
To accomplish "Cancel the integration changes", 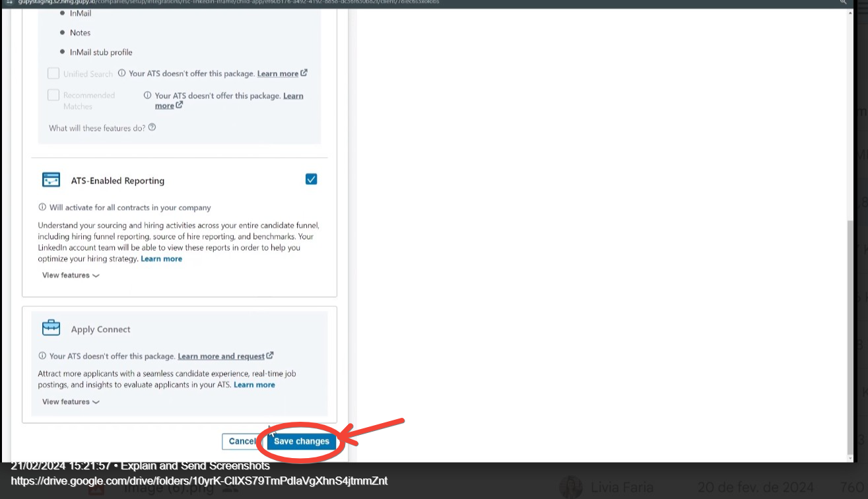I will click(242, 442).
